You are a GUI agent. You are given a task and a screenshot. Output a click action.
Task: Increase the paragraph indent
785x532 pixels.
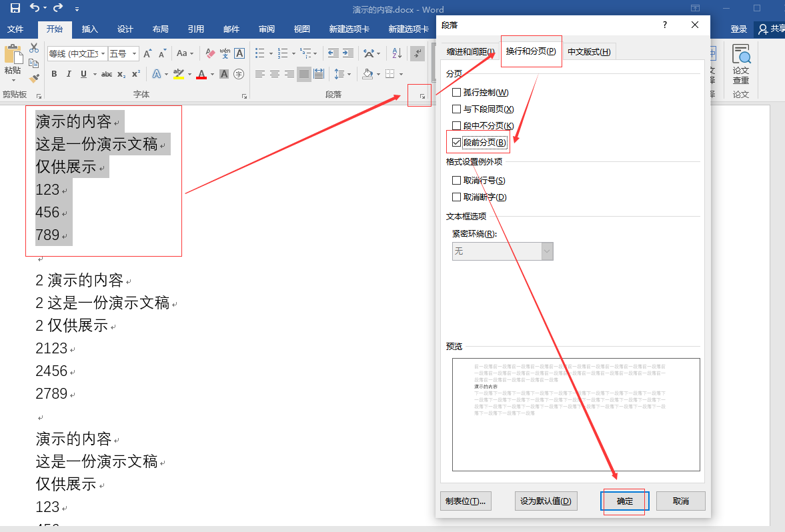(x=348, y=53)
